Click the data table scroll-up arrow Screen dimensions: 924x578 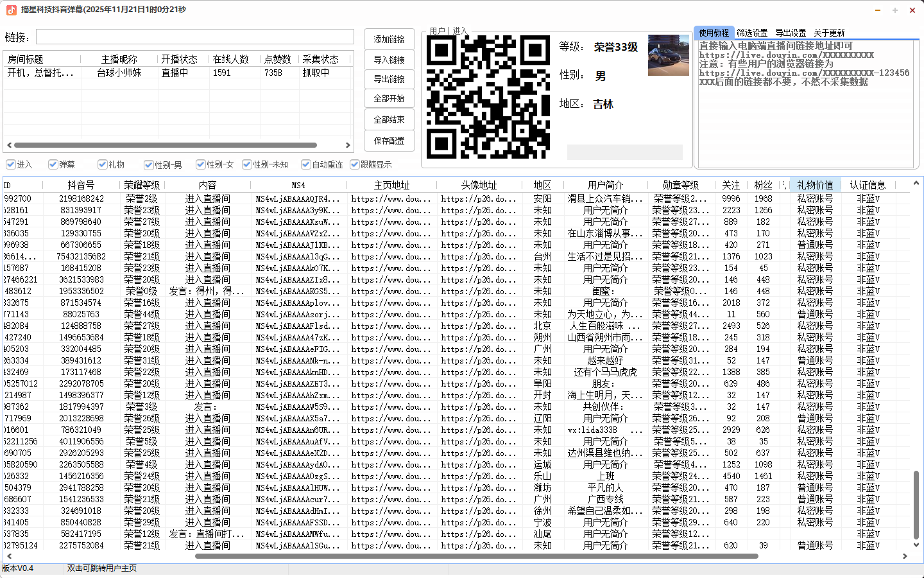click(916, 185)
